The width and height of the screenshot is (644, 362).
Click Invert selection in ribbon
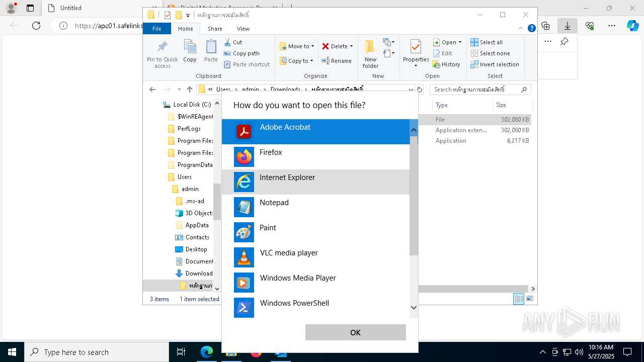[495, 64]
